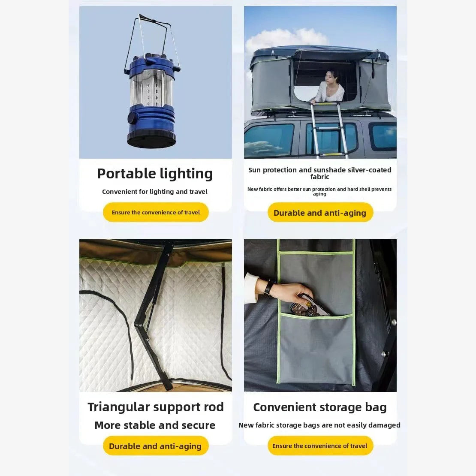Click the 'Ensure the convenience of travel' badge under Portable lighting
The height and width of the screenshot is (476, 476).
[x=156, y=212]
